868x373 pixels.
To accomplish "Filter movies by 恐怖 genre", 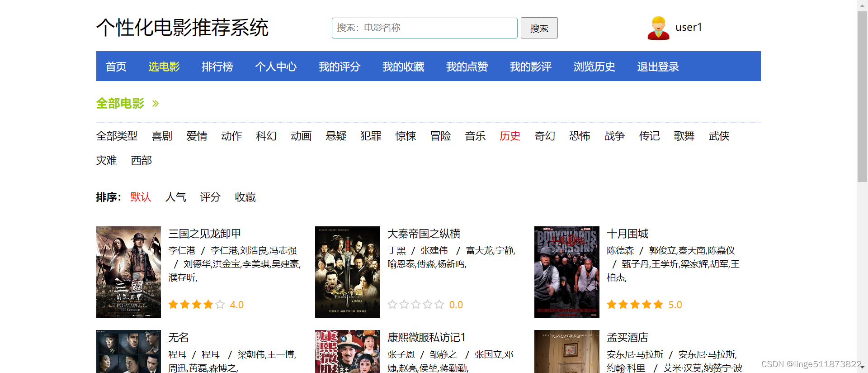I will 580,136.
